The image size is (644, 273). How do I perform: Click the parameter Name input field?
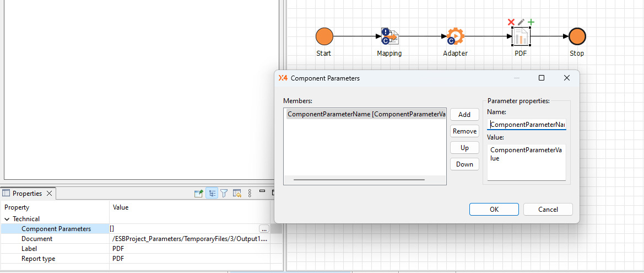pyautogui.click(x=526, y=125)
